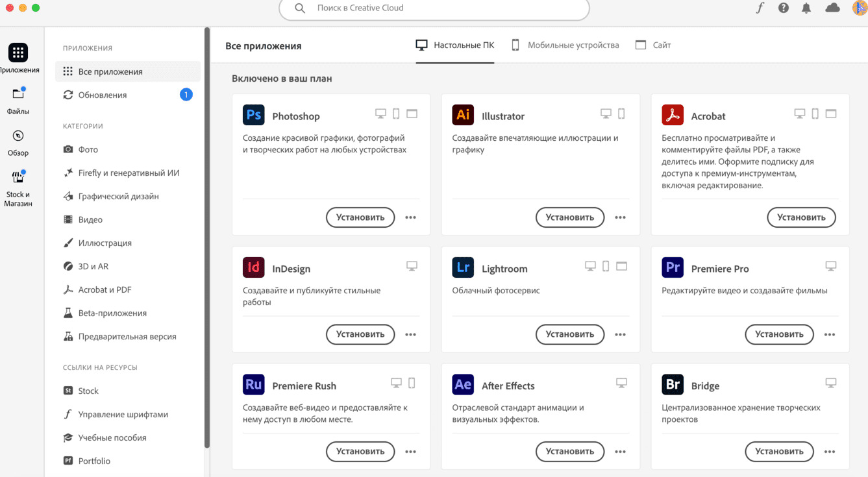Switch to Мобильные устройства tab
Viewport: 868px width, 477px height.
tap(565, 45)
